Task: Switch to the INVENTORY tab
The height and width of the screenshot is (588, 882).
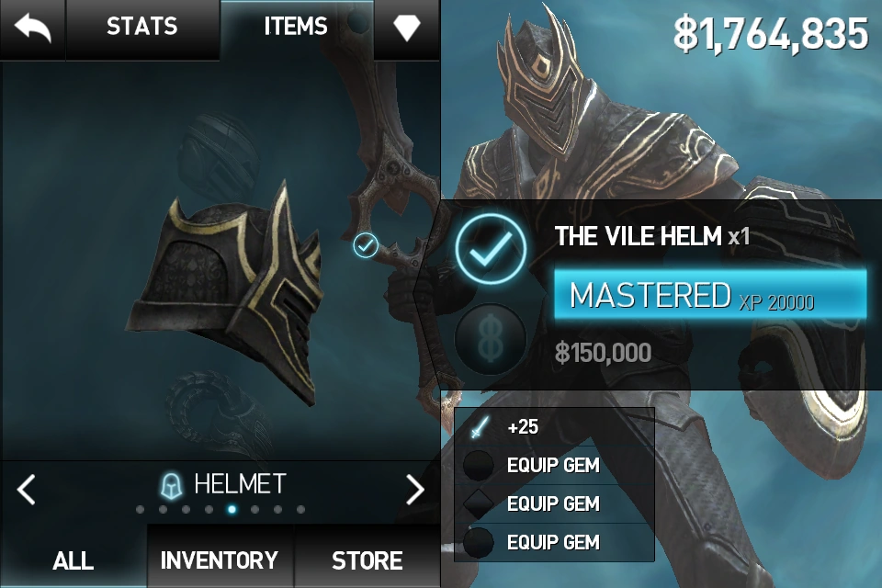Action: click(x=220, y=560)
